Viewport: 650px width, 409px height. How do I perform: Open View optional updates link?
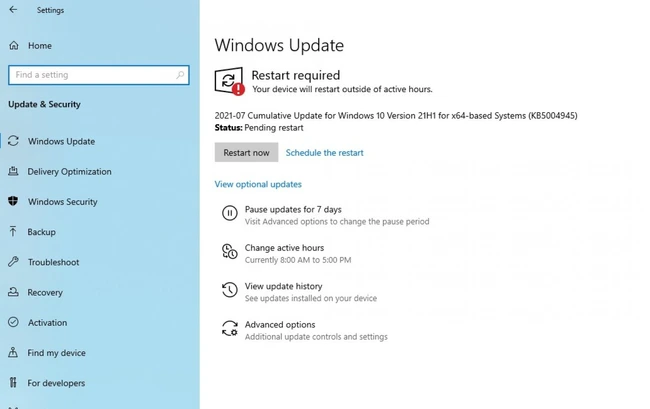pos(258,184)
